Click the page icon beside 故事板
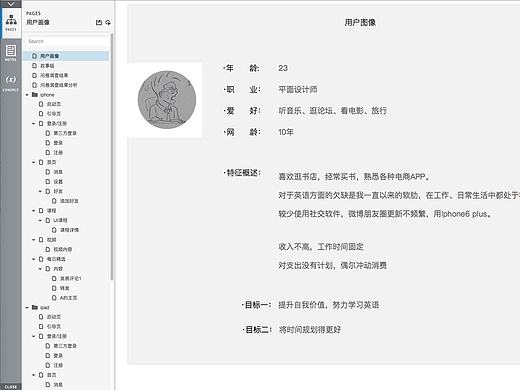This screenshot has width=520, height=390. (x=34, y=66)
